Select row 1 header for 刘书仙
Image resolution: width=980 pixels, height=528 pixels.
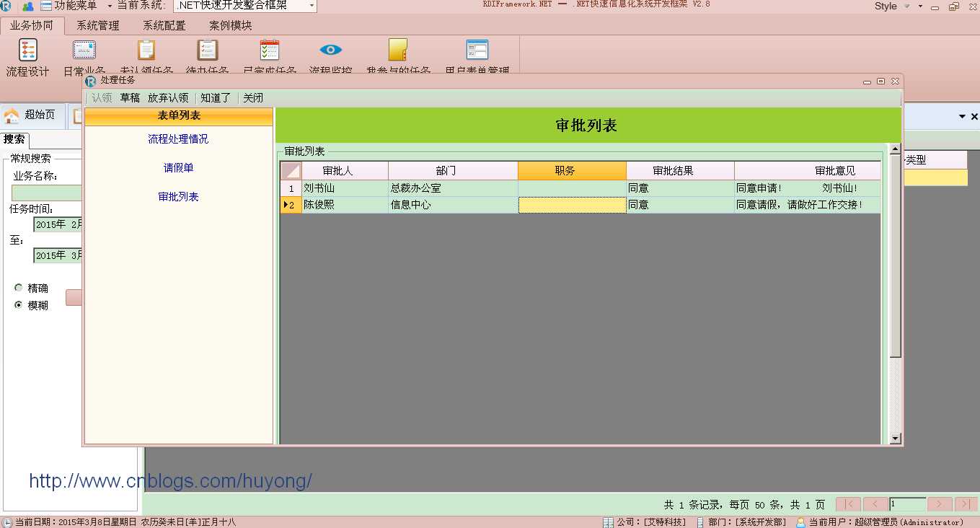[x=291, y=188]
